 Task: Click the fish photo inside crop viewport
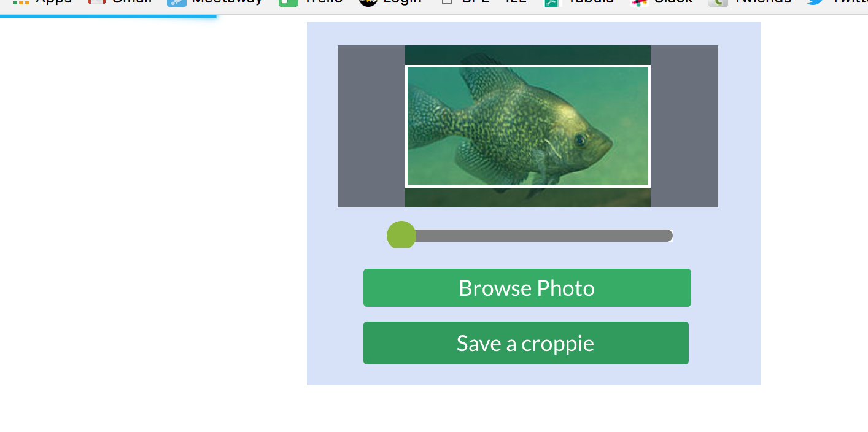[x=528, y=126]
